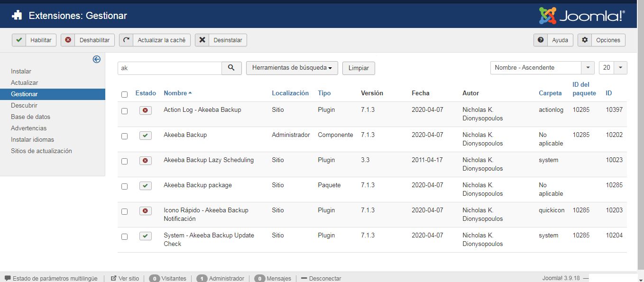The height and width of the screenshot is (282, 644).
Task: Toggle status of Icono Rápido - Akeeba Backup Notificación
Action: (x=145, y=211)
